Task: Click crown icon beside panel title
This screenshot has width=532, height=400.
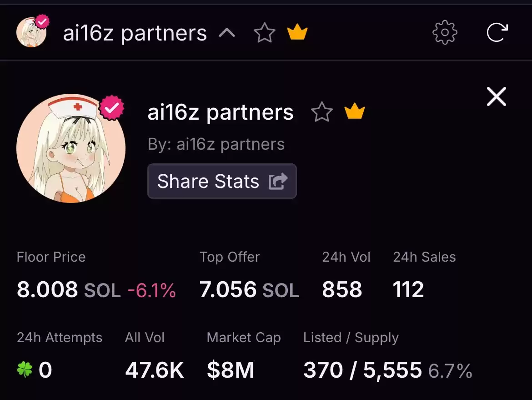Action: [355, 111]
